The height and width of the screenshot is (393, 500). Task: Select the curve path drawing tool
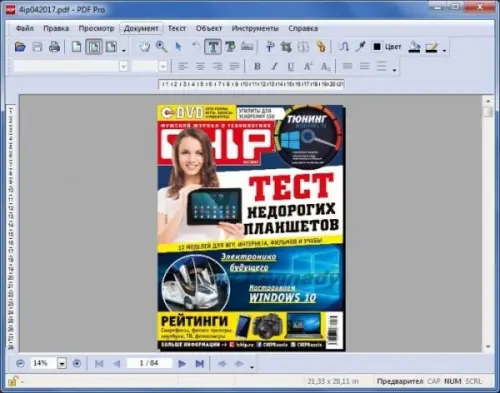(343, 47)
